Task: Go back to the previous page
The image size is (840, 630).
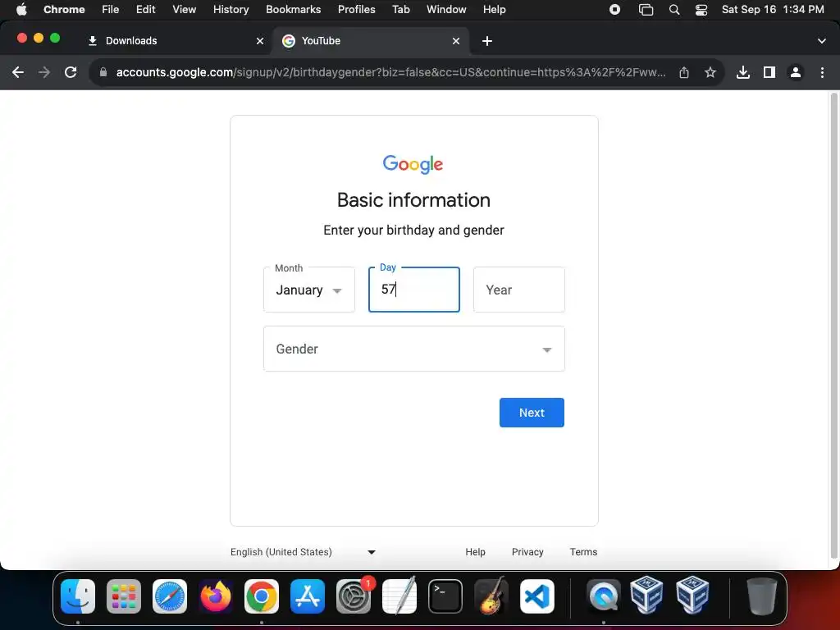Action: pos(18,72)
